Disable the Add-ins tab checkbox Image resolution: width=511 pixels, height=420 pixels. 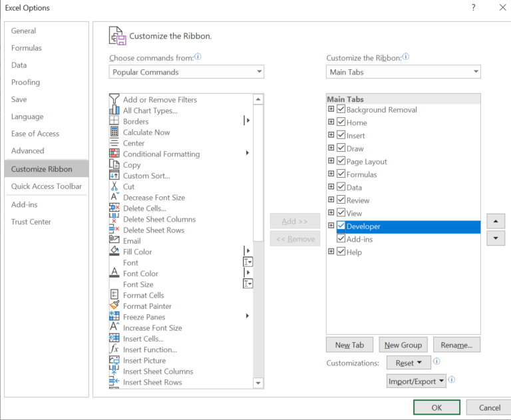click(341, 239)
